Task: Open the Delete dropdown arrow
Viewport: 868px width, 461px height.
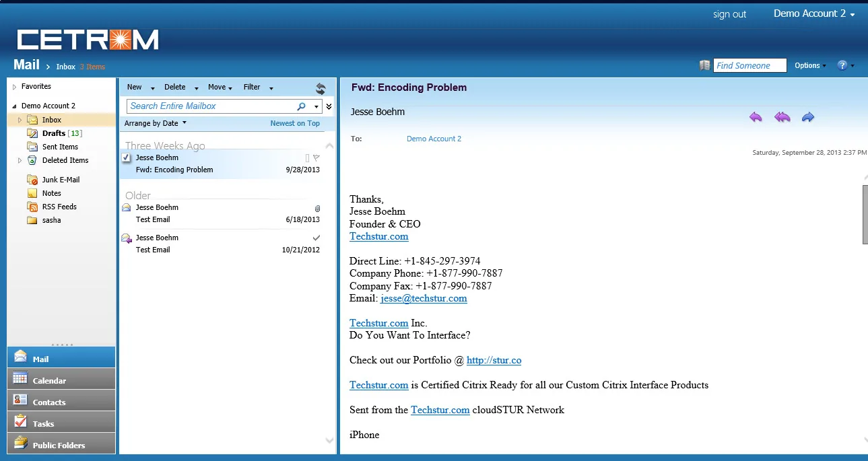Action: pyautogui.click(x=197, y=88)
